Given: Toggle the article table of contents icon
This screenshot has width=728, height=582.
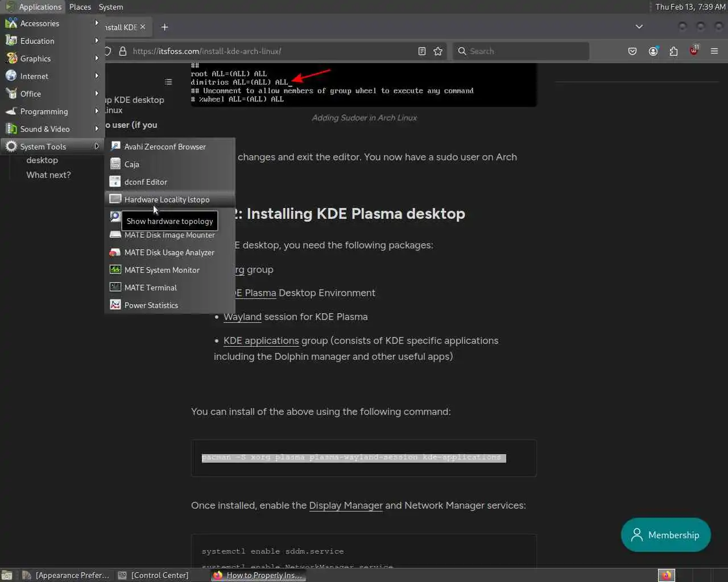Looking at the screenshot, I should pyautogui.click(x=168, y=82).
